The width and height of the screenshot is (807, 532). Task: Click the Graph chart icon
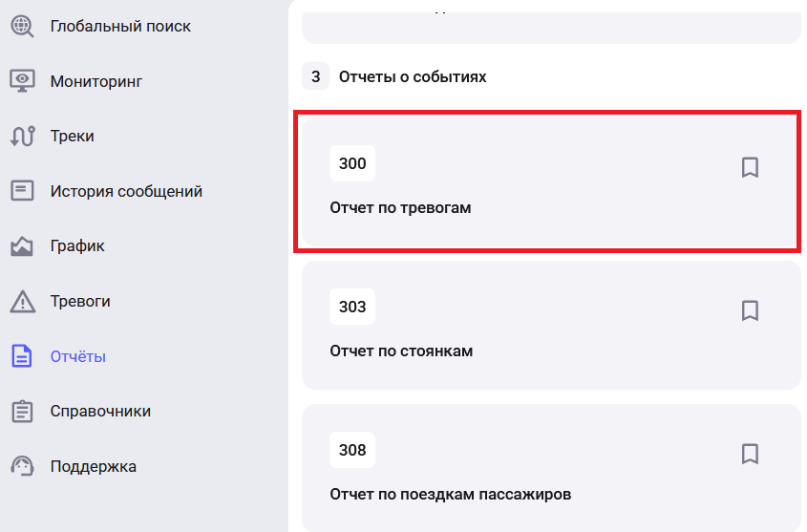click(22, 246)
